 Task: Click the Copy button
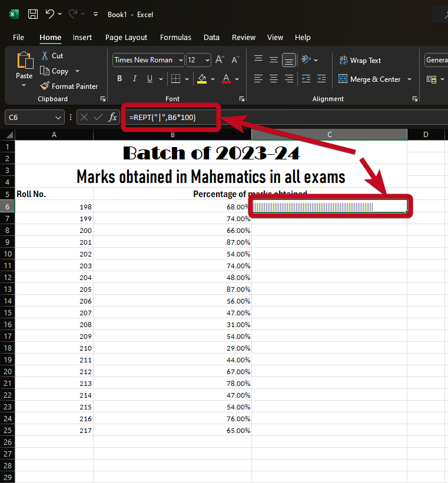55,71
